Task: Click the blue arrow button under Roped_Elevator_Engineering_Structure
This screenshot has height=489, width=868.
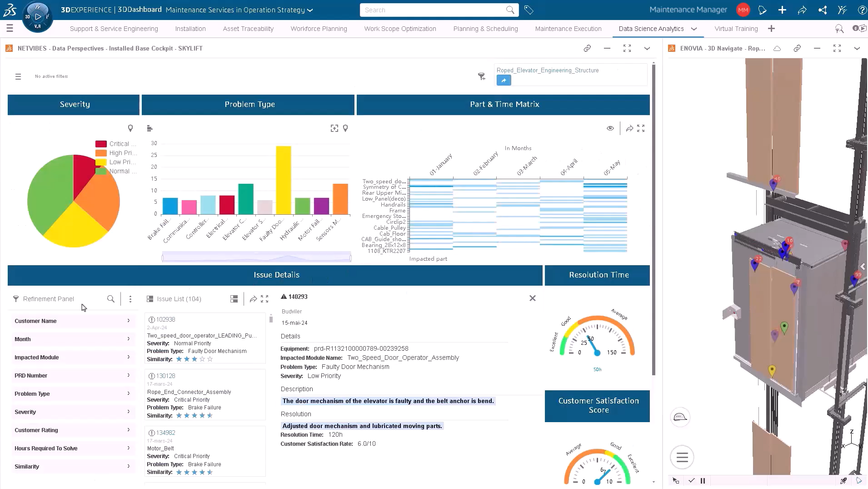Action: (x=504, y=81)
